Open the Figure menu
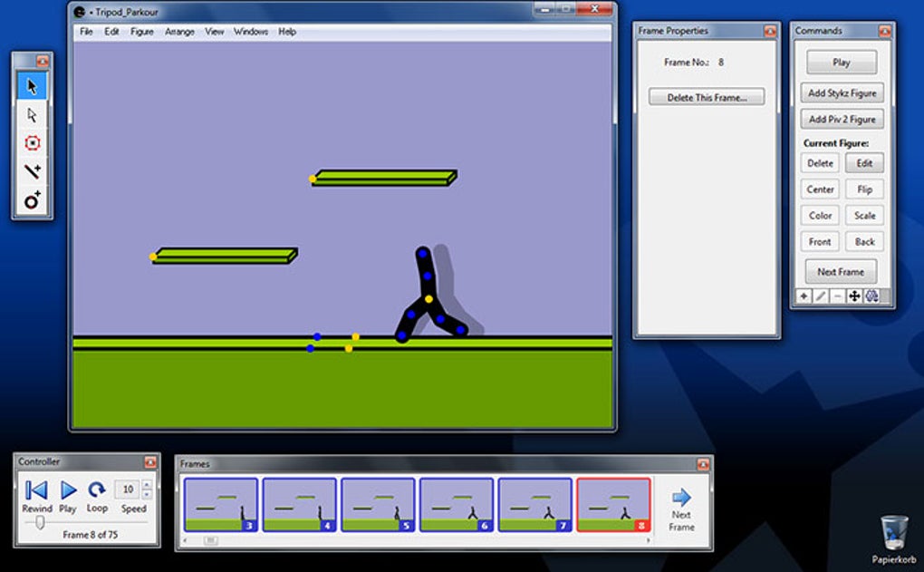The height and width of the screenshot is (572, 924). click(x=142, y=32)
